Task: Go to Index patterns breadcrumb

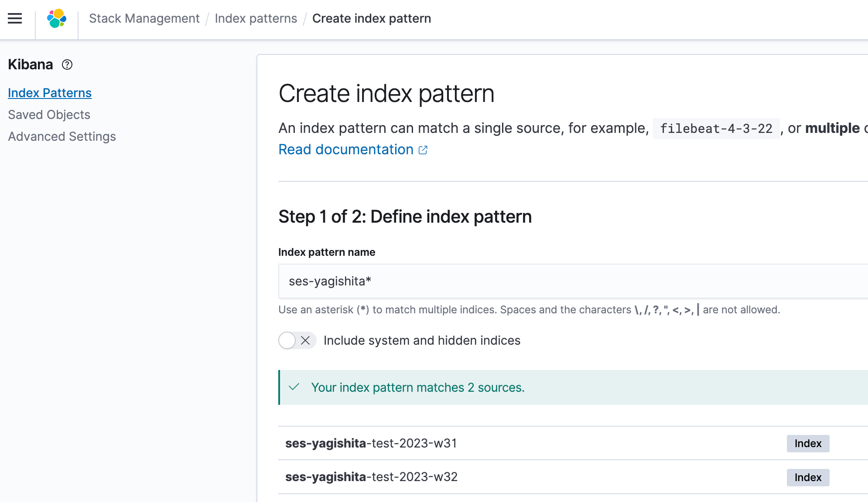Action: (x=256, y=18)
